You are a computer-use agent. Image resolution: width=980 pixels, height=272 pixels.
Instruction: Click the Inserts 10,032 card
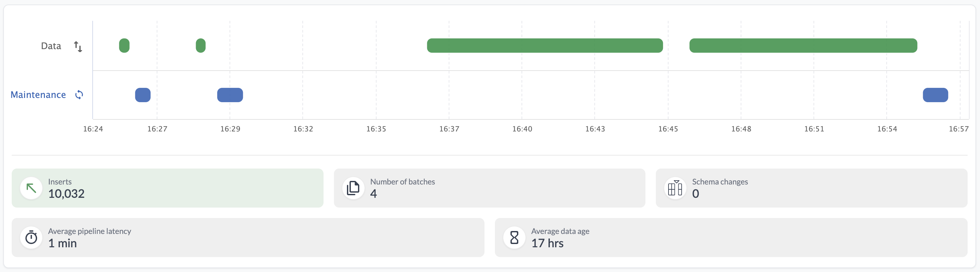(x=167, y=188)
